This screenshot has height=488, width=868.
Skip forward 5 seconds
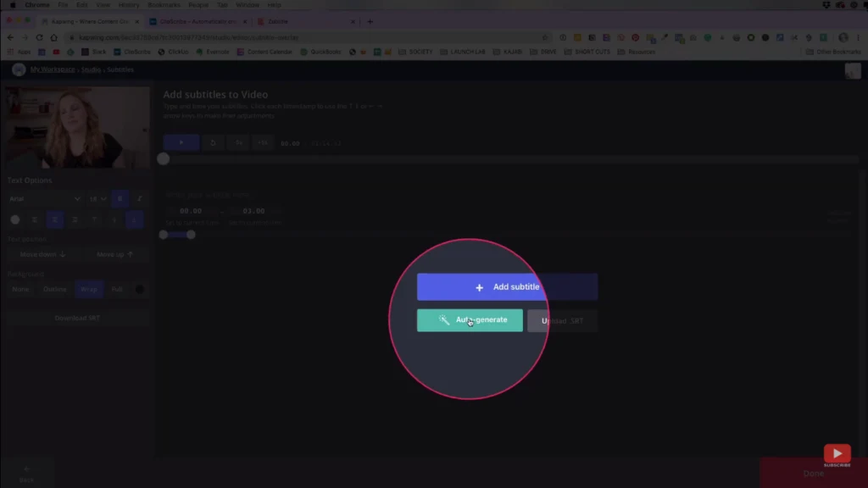(263, 143)
